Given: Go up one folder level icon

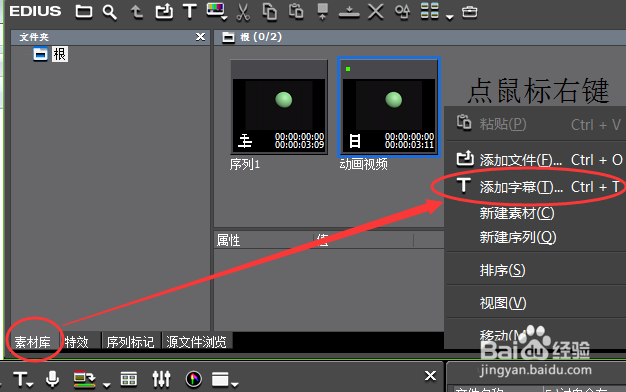Looking at the screenshot, I should pos(137,12).
